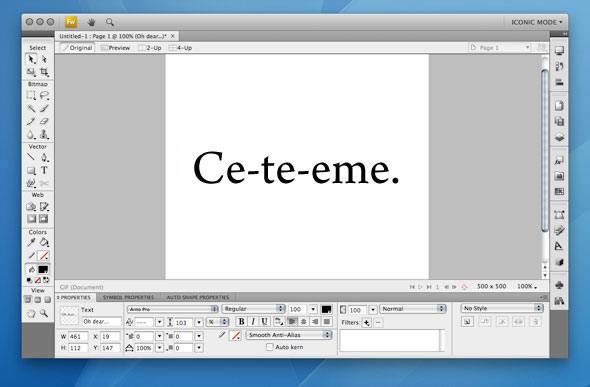Select the Pointer tool
590x387 pixels.
click(31, 59)
